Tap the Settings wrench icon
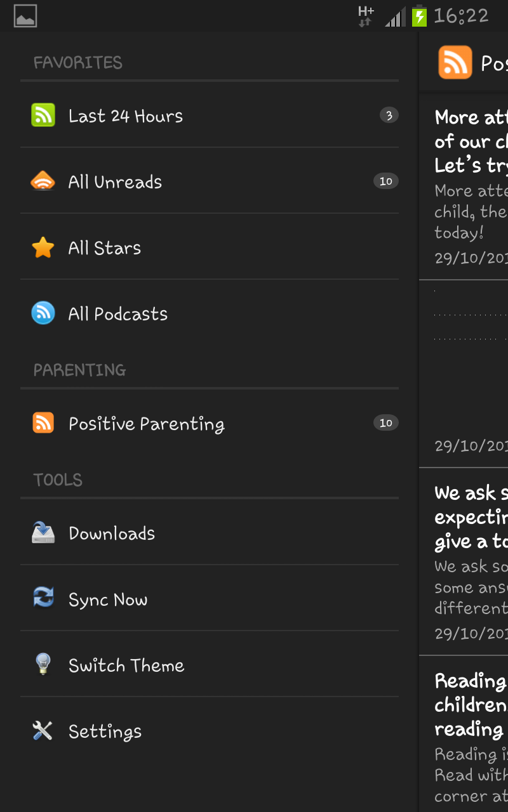 click(x=43, y=731)
